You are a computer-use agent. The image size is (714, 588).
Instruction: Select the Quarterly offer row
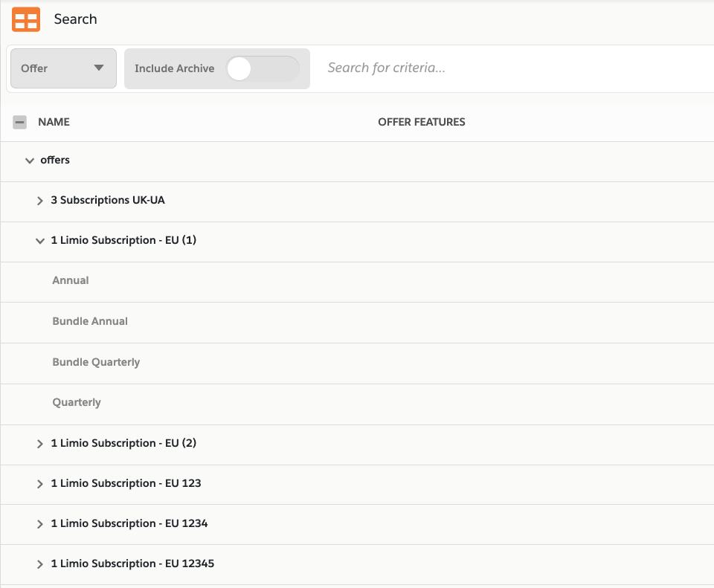tap(77, 403)
